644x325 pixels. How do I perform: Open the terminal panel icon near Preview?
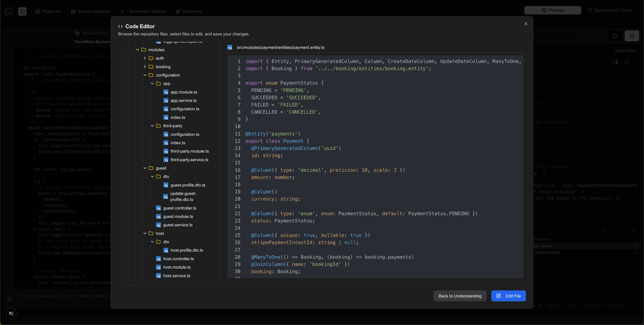[632, 36]
